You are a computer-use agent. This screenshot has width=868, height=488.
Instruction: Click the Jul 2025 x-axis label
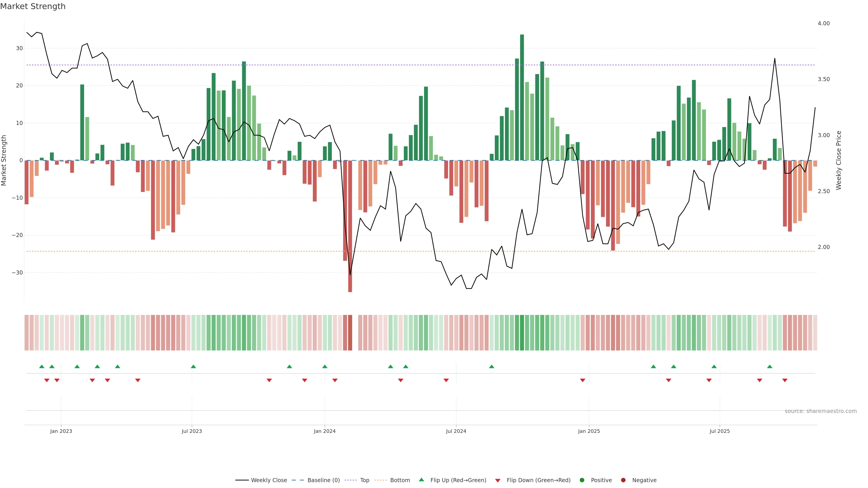coord(719,431)
